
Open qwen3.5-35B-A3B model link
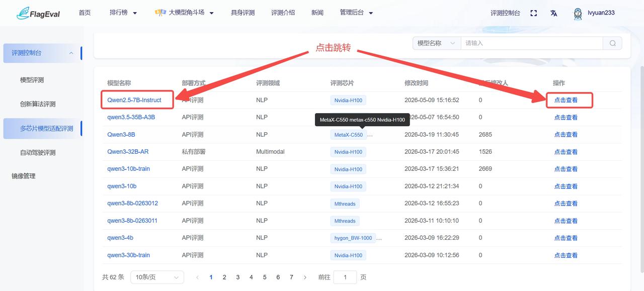tap(131, 117)
